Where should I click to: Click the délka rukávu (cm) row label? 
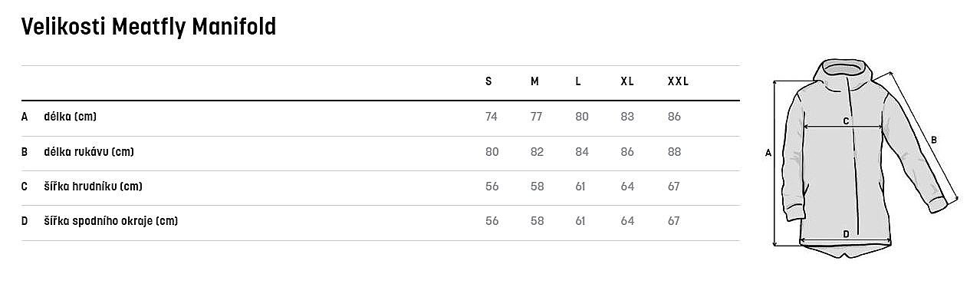[x=89, y=152]
